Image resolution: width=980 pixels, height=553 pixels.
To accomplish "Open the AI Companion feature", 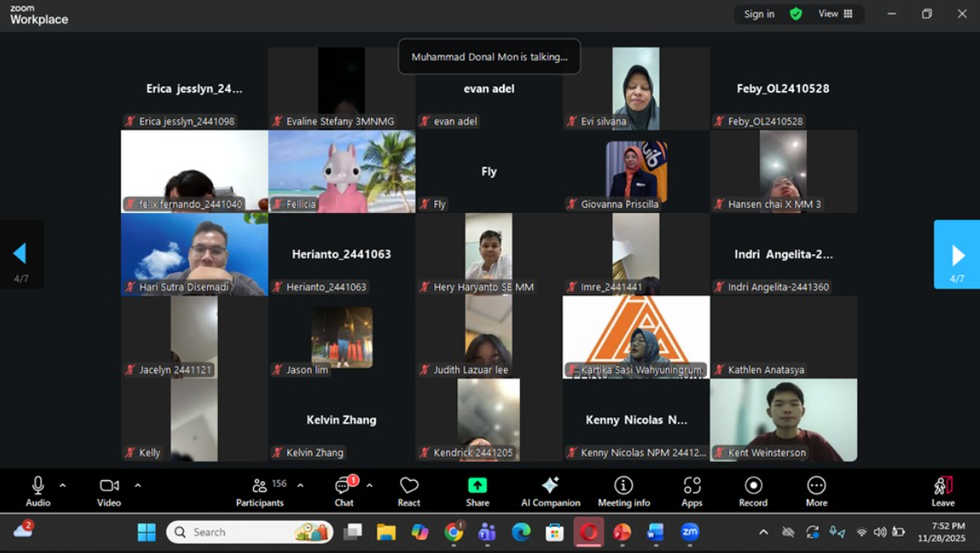I will (549, 490).
